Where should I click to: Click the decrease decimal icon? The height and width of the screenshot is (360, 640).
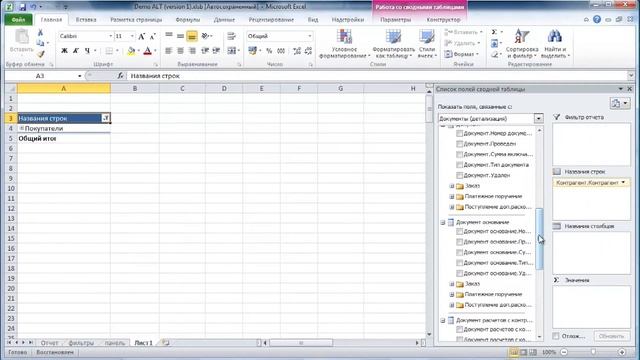click(308, 51)
